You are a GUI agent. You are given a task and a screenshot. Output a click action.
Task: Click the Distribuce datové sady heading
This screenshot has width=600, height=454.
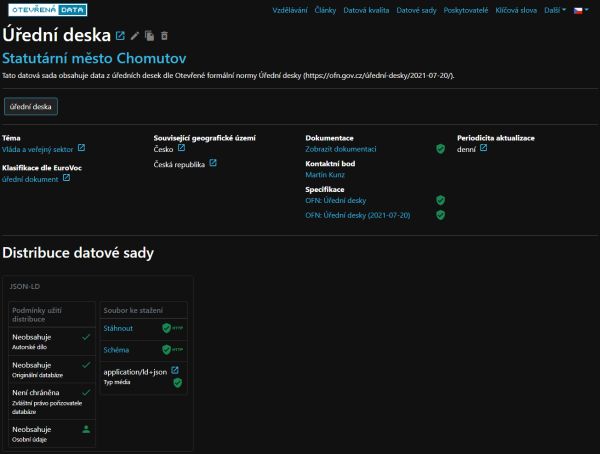(x=78, y=253)
